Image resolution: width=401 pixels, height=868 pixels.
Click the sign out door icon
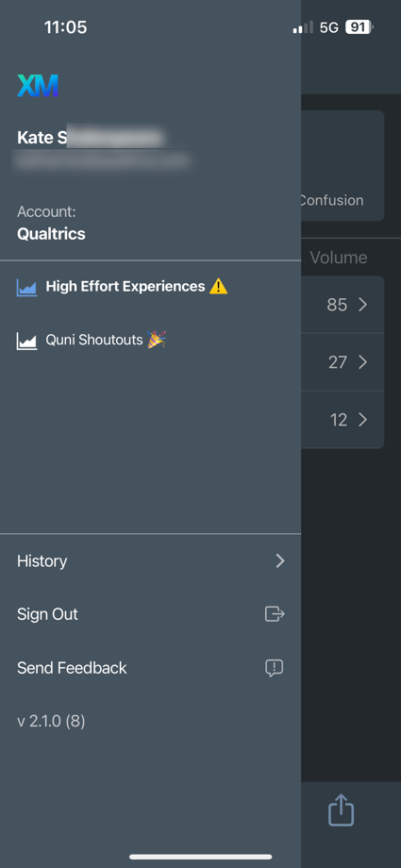[x=275, y=614]
